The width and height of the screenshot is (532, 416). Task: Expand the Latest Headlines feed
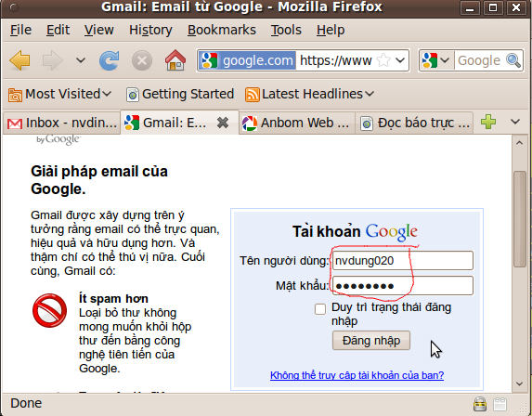(x=309, y=94)
